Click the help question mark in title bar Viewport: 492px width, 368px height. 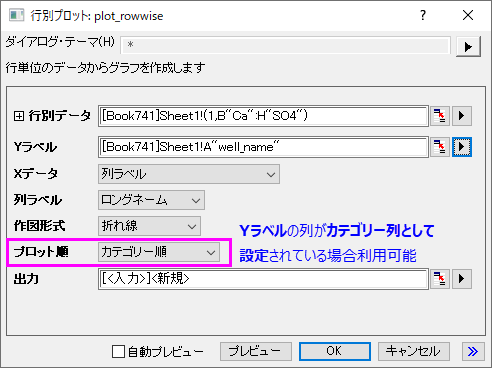(x=423, y=15)
